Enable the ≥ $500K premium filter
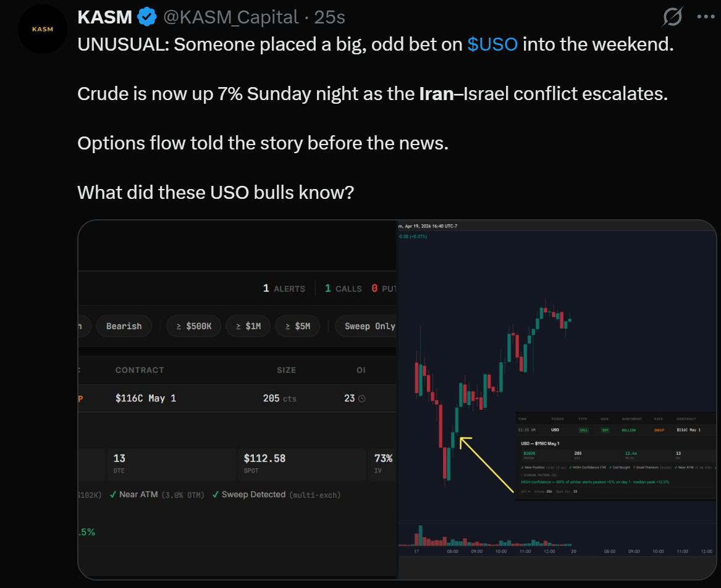This screenshot has height=588, width=721. point(193,326)
